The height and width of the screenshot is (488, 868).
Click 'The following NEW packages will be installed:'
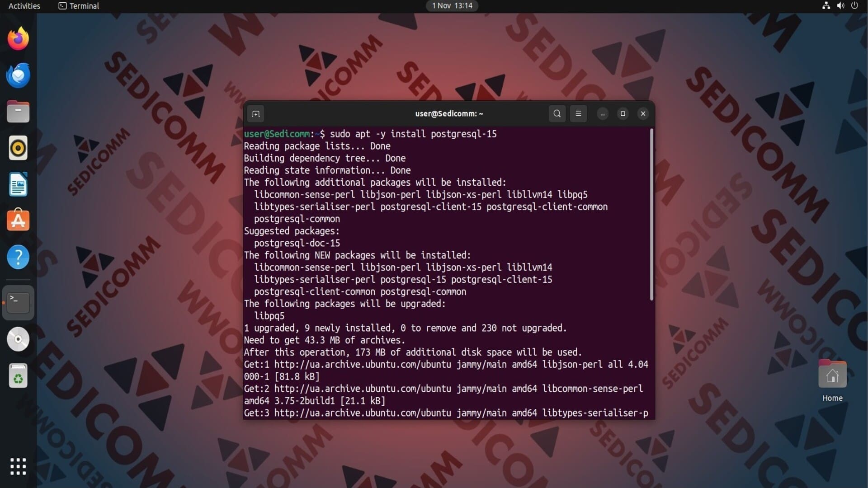(x=357, y=256)
